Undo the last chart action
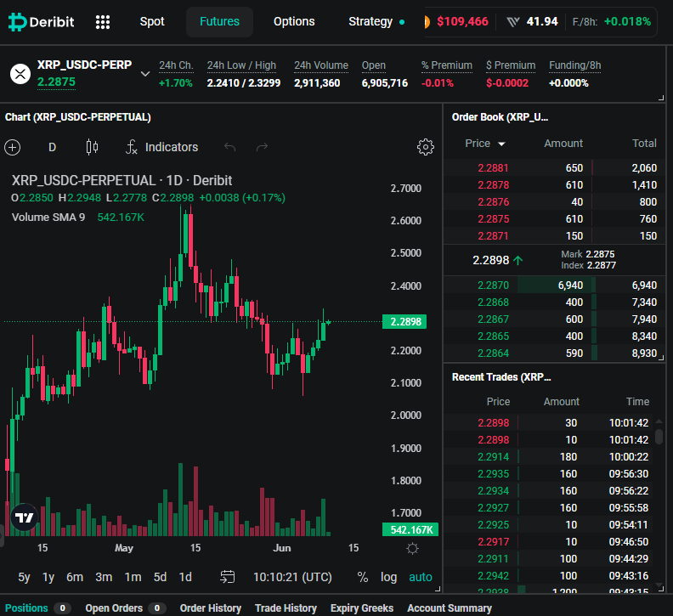The height and width of the screenshot is (616, 673). click(x=230, y=147)
